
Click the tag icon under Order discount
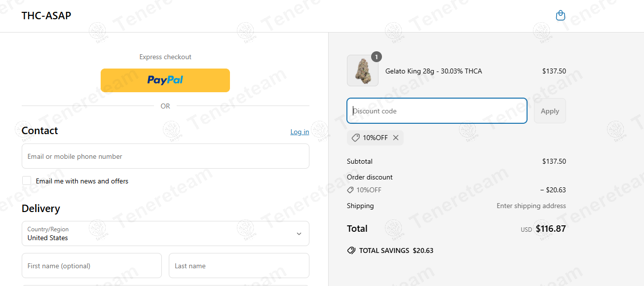click(350, 190)
